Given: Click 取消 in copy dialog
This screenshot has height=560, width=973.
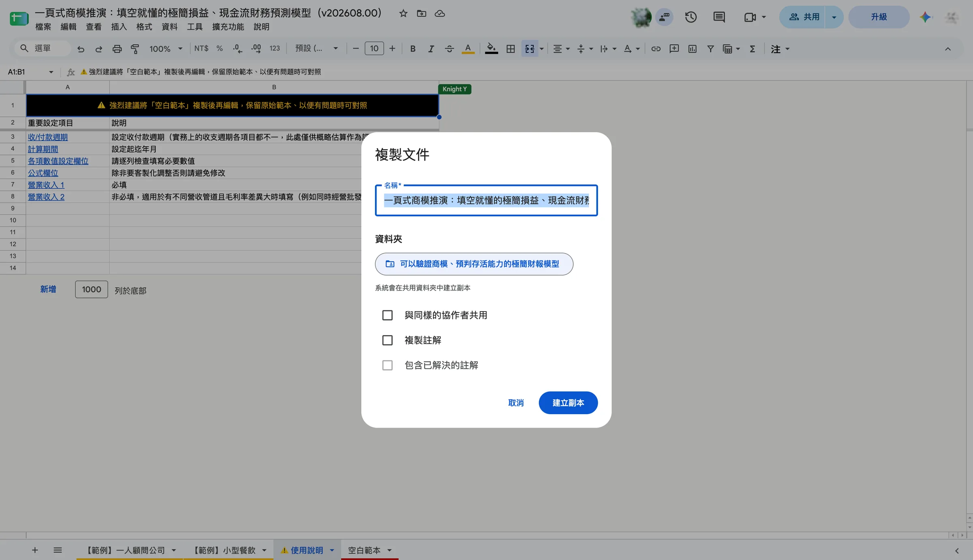Looking at the screenshot, I should click(516, 402).
